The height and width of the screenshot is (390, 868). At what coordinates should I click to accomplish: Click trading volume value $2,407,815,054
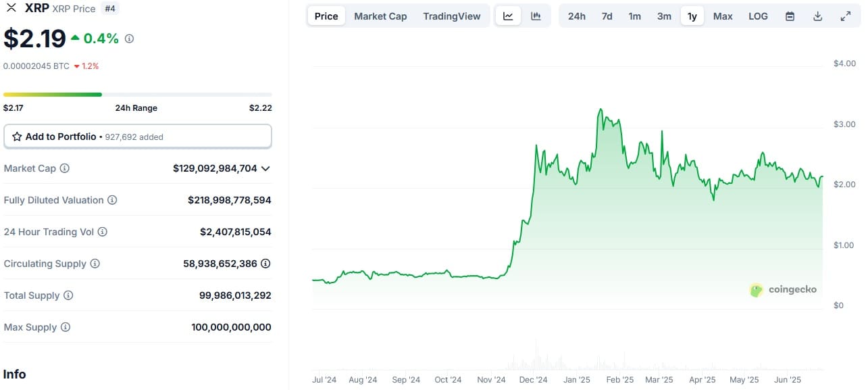tap(236, 232)
